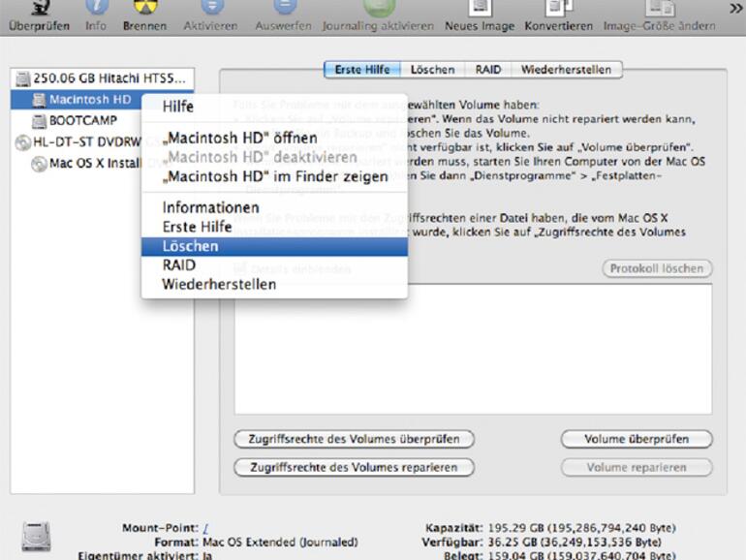Click the Überprüfen toolbar icon
746x560 pixels.
coord(39,7)
